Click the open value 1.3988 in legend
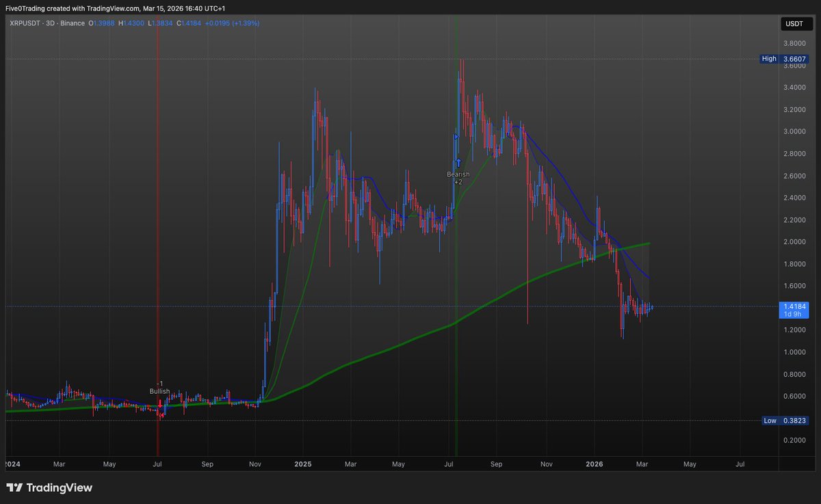The height and width of the screenshot is (504, 821). coord(105,23)
